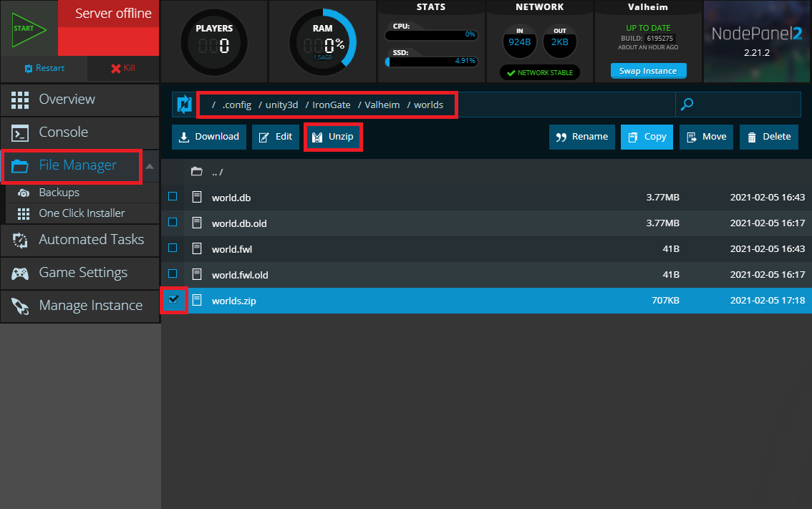Open the Overview menu item

click(x=79, y=100)
